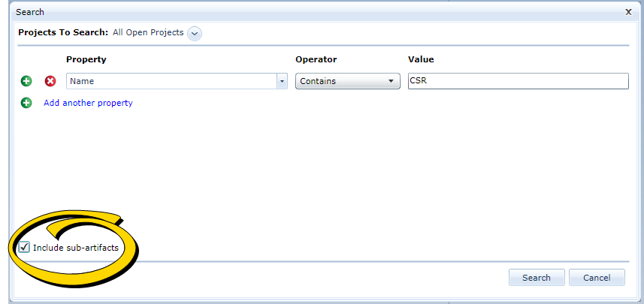Screen dimensions: 644x304
Task: Click the green plus icon in the Name row
Action: pos(26,81)
